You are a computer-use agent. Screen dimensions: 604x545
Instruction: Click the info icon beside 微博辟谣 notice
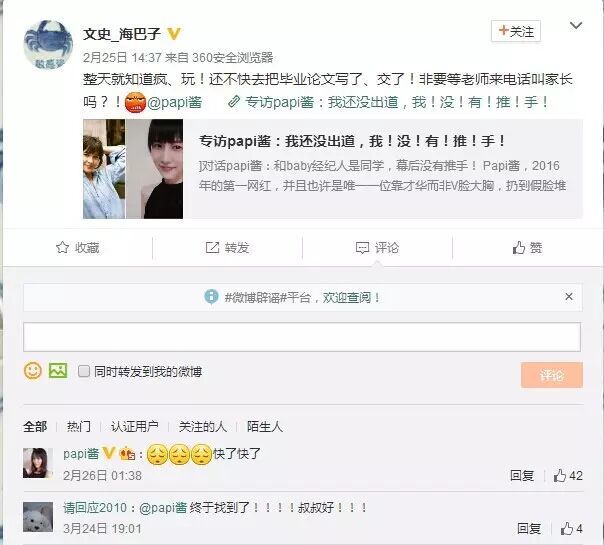[x=211, y=297]
